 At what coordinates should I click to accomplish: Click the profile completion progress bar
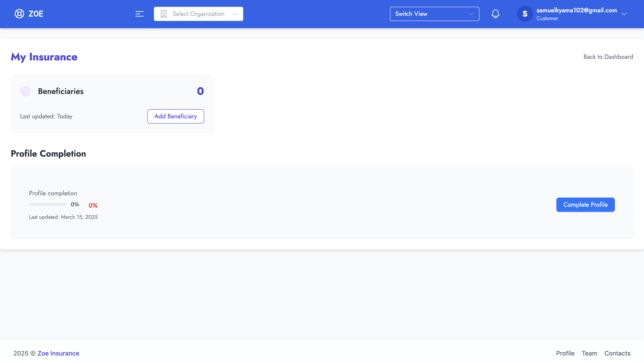48,204
